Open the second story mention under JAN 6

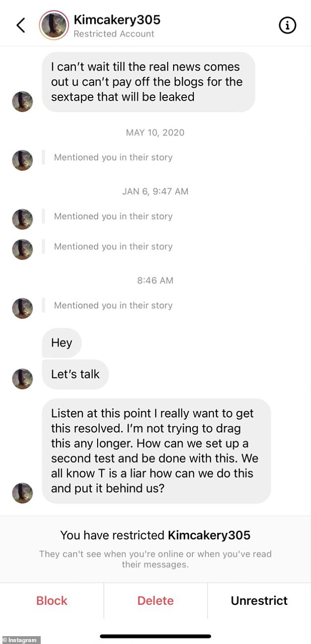tap(113, 246)
